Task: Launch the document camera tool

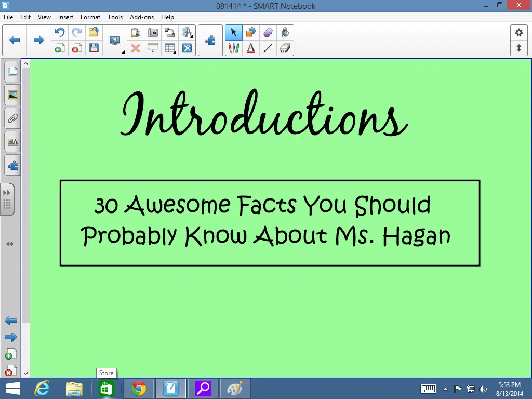Action: click(x=170, y=32)
